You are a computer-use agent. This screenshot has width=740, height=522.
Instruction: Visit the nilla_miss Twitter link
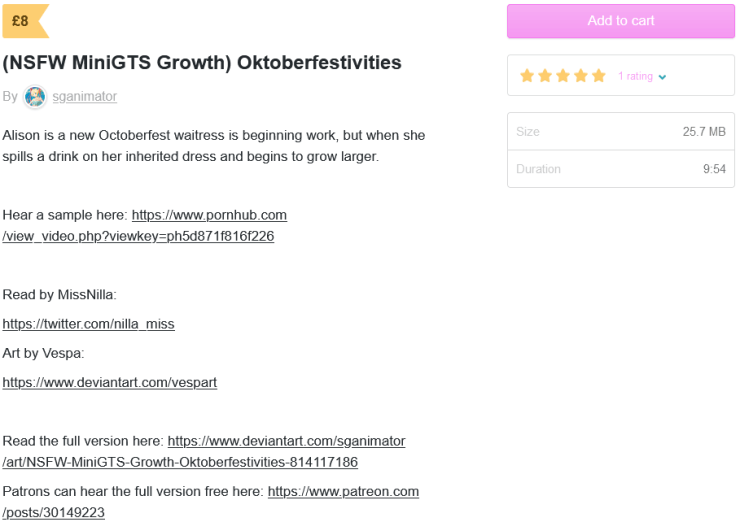pos(88,324)
